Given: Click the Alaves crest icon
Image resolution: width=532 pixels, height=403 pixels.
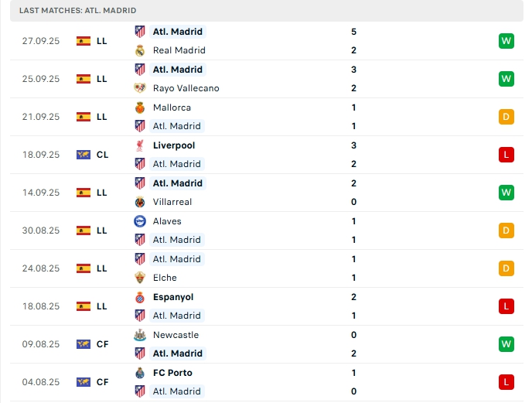Looking at the screenshot, I should (140, 221).
